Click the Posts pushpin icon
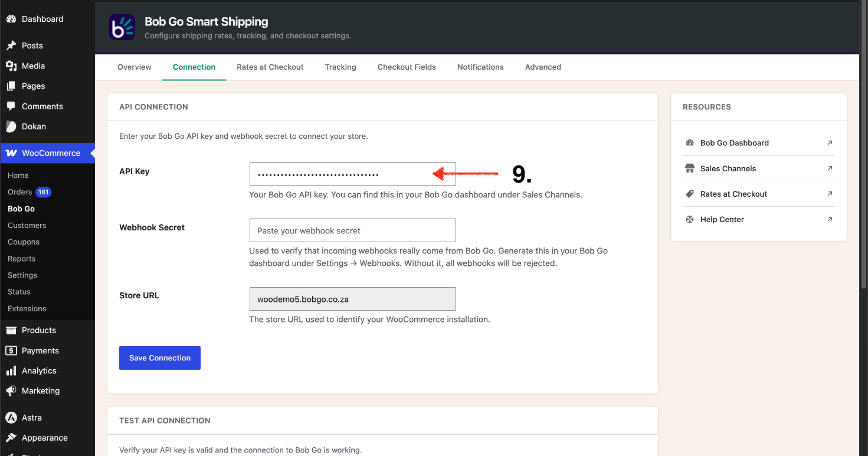Screen dimensions: 868x456 [11, 45]
